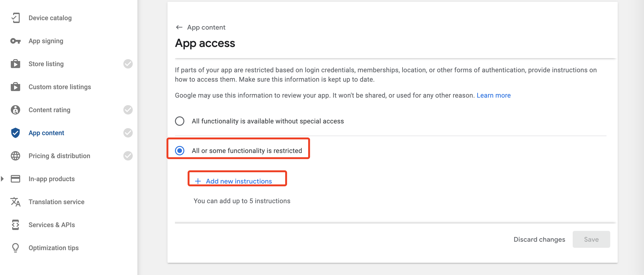Screen dimensions: 644x275
Task: Select the Content rating icon
Action: (15, 110)
